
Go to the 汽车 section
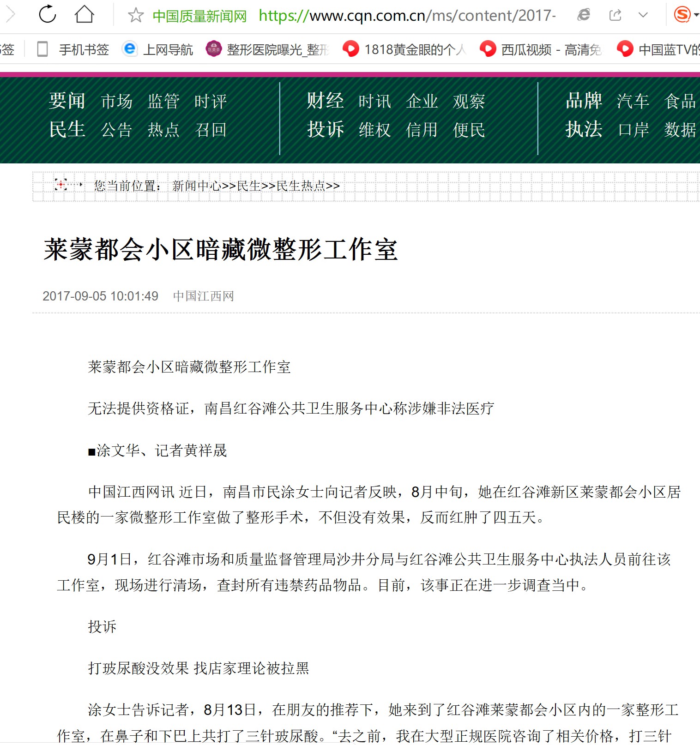click(633, 101)
